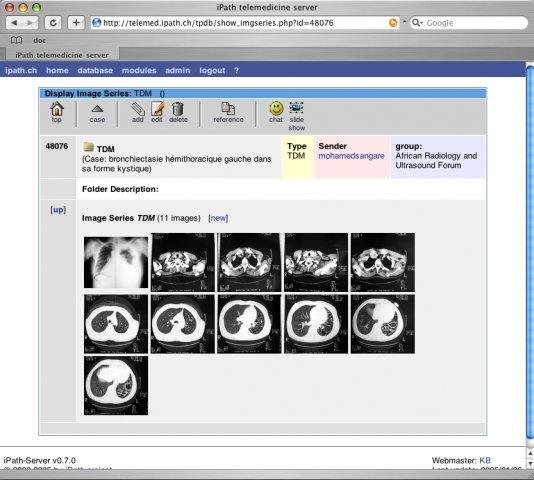Click the globe site icon in address bar

pyautogui.click(x=97, y=23)
